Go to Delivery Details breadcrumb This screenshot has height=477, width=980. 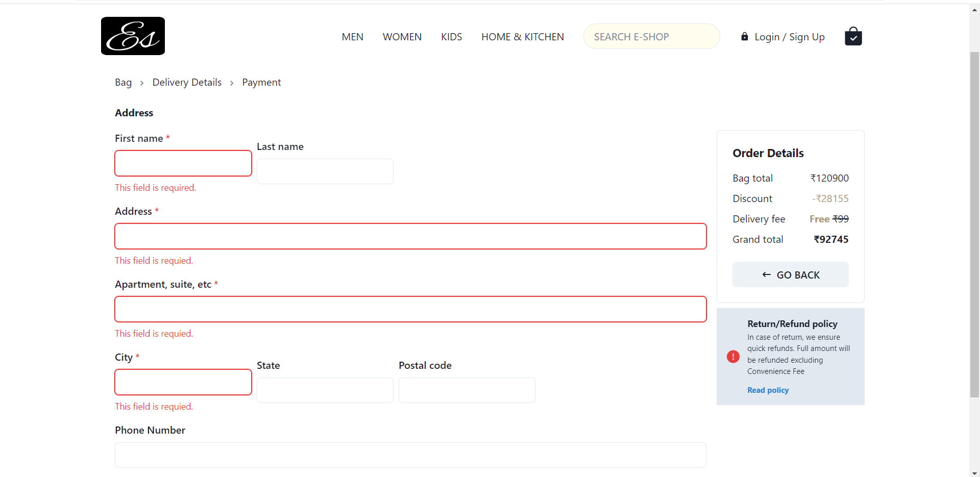(187, 82)
